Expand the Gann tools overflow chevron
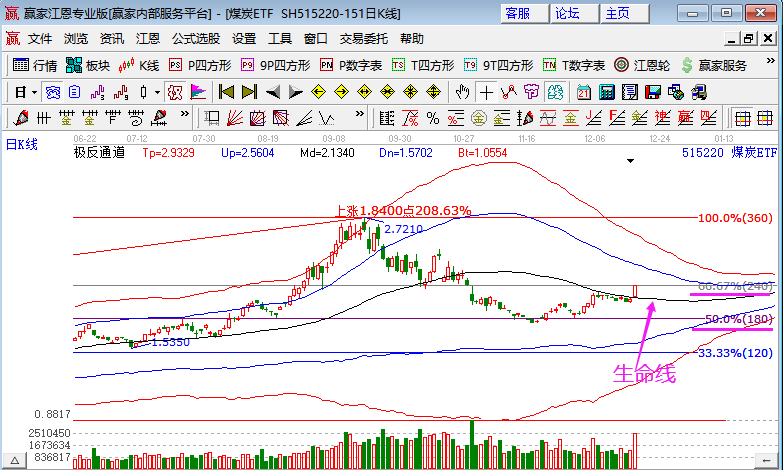783x470 pixels. click(x=360, y=114)
